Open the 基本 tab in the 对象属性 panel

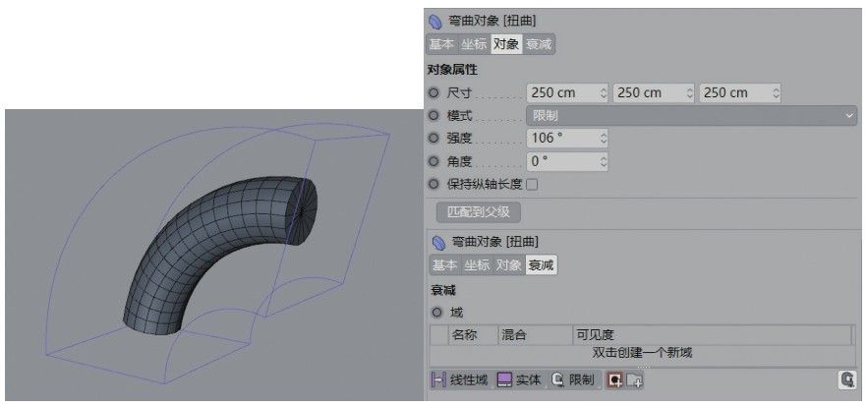[x=441, y=44]
